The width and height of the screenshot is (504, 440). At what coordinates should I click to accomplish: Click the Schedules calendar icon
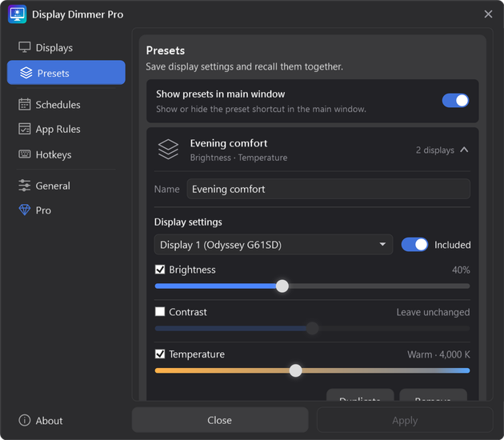[25, 105]
